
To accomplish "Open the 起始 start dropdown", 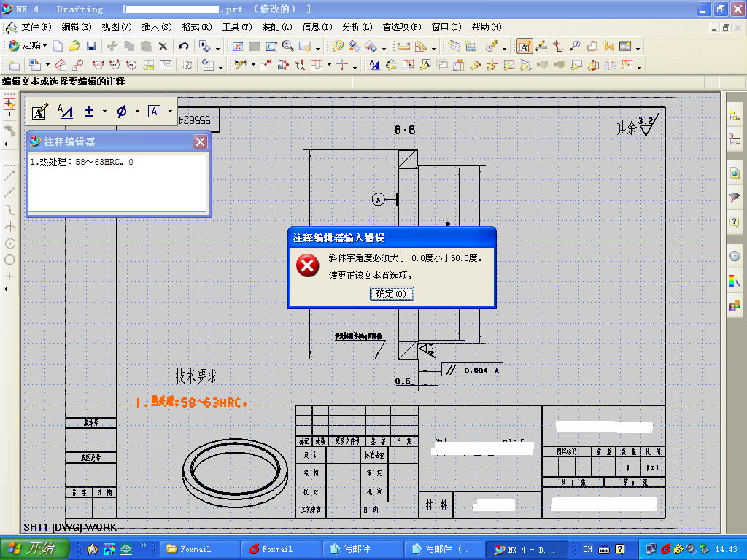I will coord(28,46).
